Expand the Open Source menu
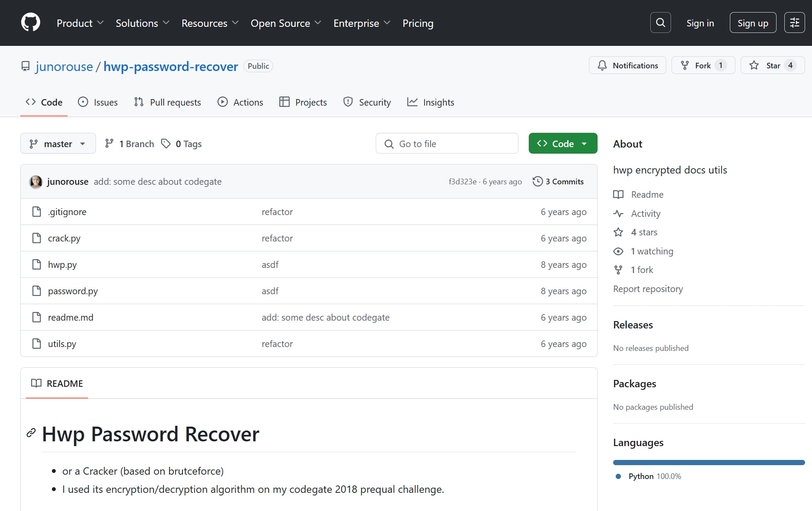 (286, 23)
